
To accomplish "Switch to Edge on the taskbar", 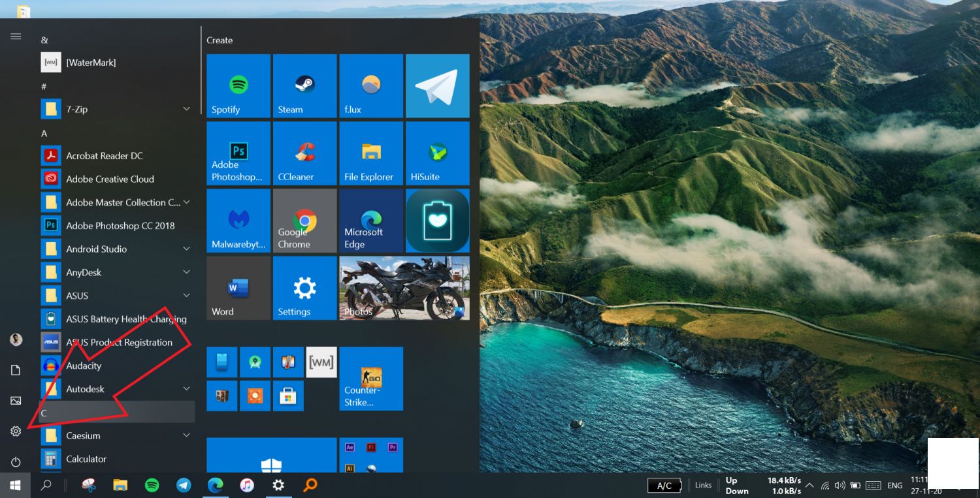I will pos(215,486).
